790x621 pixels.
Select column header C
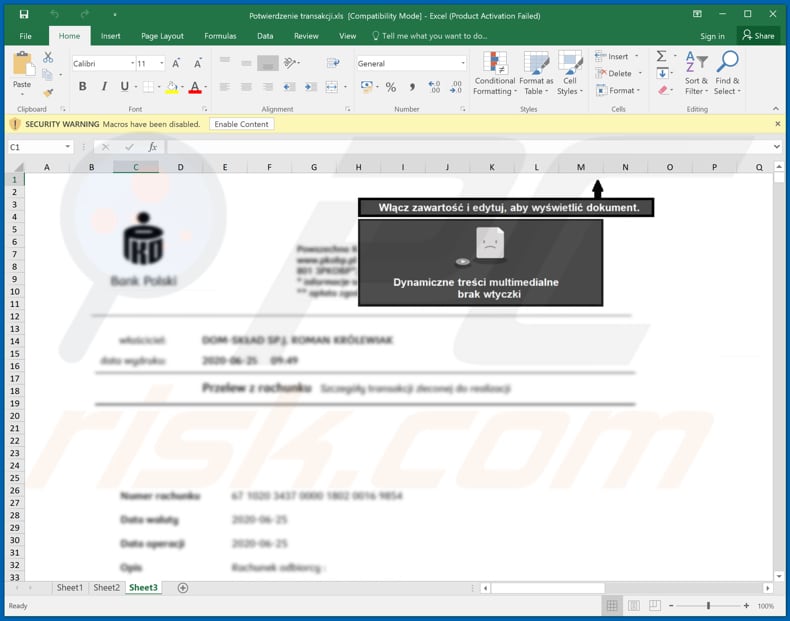pyautogui.click(x=136, y=167)
